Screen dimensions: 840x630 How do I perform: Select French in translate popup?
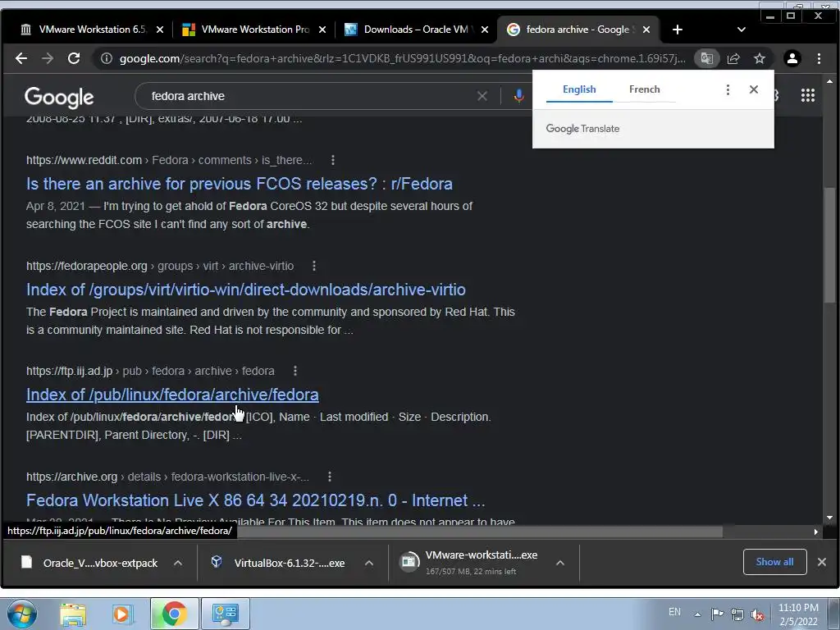pyautogui.click(x=645, y=89)
